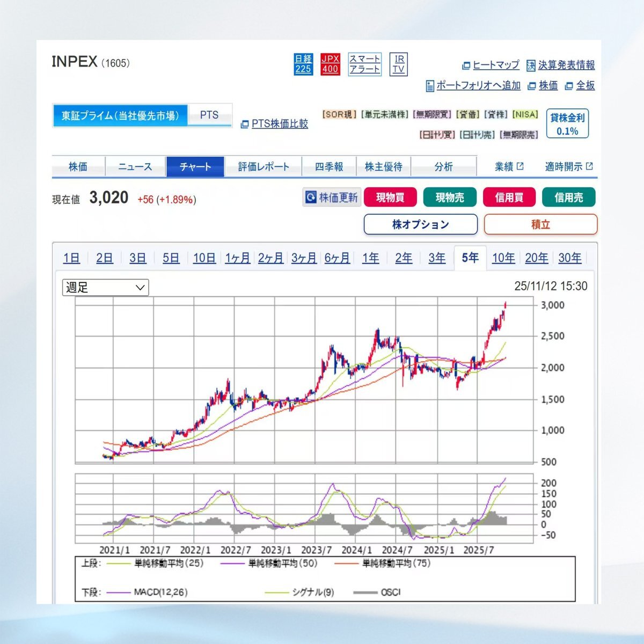Open the 評価レポート tab
The width and height of the screenshot is (644, 644).
coord(264,166)
